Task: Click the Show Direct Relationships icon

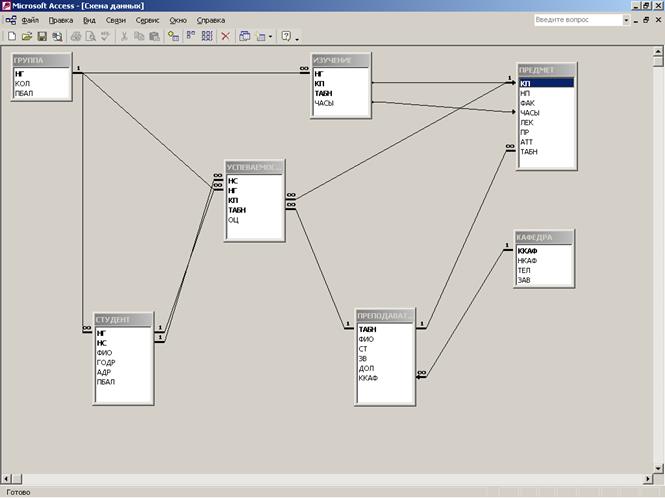Action: pyautogui.click(x=190, y=36)
